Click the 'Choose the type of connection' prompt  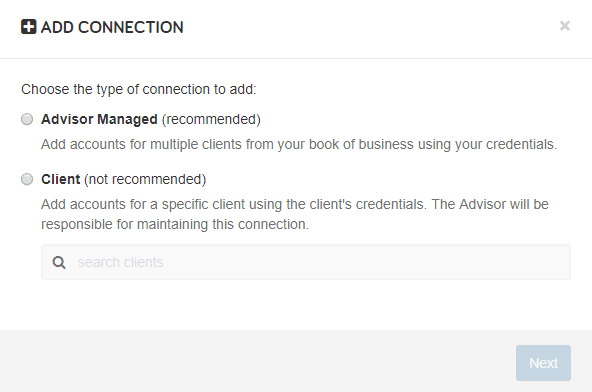[139, 90]
